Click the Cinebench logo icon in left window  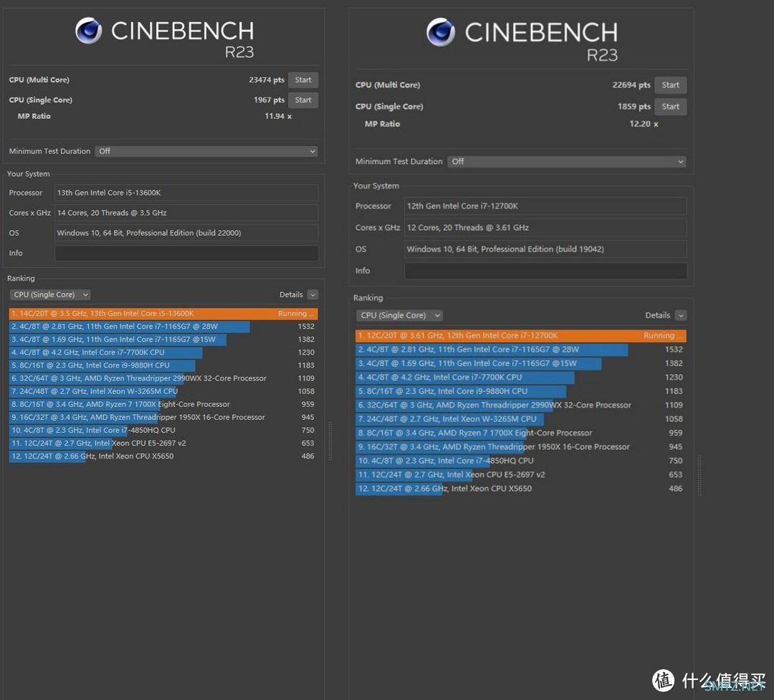click(89, 31)
